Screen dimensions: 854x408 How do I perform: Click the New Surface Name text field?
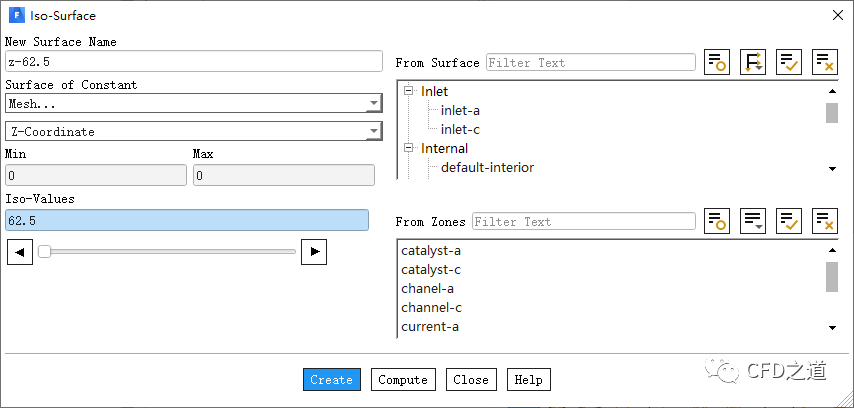(x=193, y=61)
